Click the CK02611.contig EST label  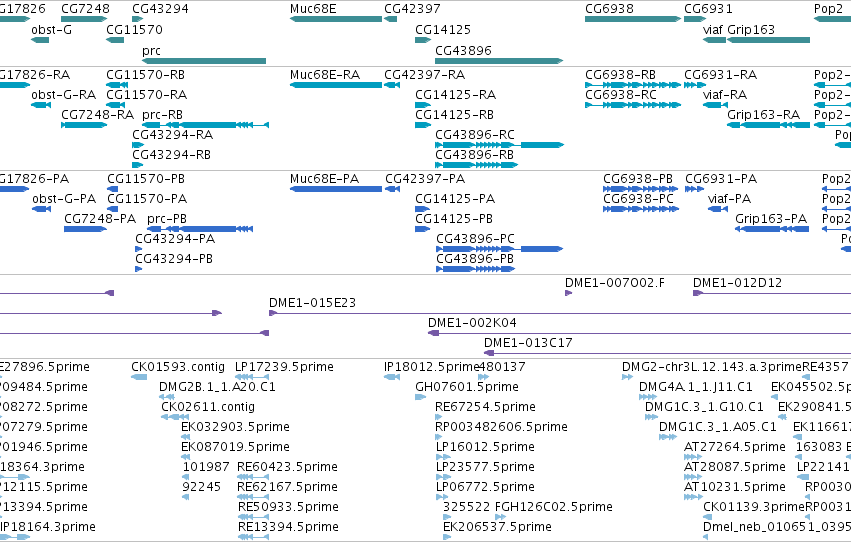208,407
